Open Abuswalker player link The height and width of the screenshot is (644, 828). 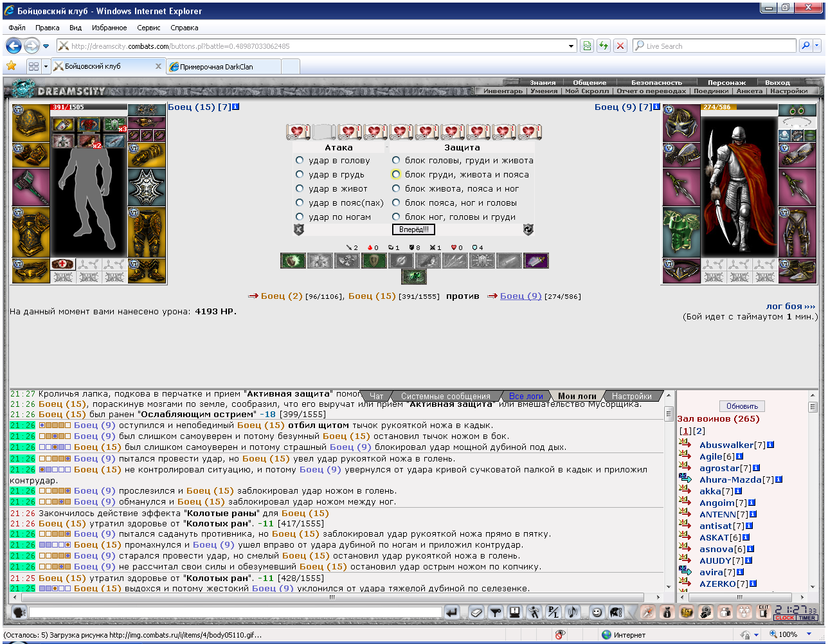point(726,445)
